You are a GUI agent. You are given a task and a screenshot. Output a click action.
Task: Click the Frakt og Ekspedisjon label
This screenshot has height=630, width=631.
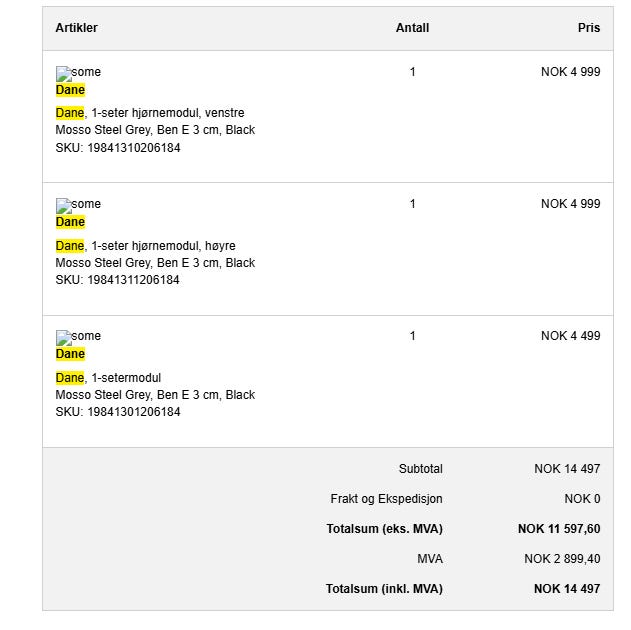tap(386, 499)
